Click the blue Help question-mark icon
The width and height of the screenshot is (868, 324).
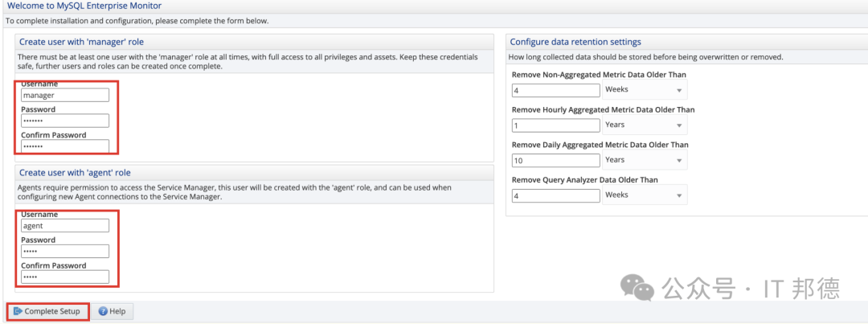tap(102, 311)
